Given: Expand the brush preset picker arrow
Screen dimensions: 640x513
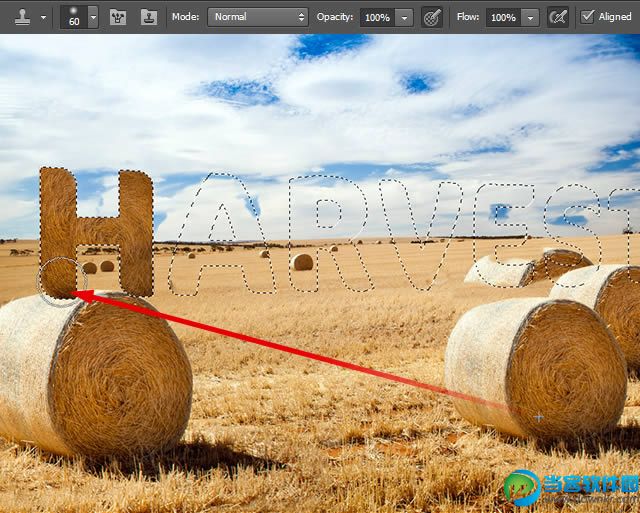Looking at the screenshot, I should click(93, 17).
